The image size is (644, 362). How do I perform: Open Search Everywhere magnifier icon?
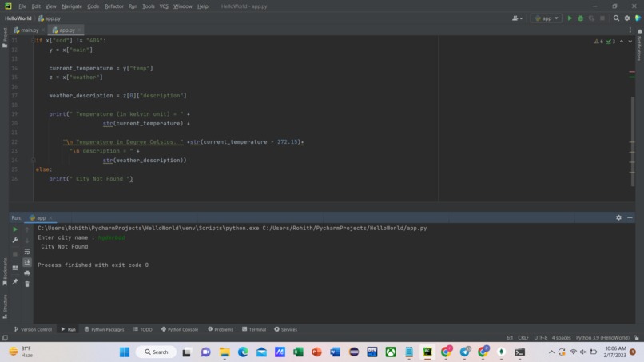(x=616, y=18)
